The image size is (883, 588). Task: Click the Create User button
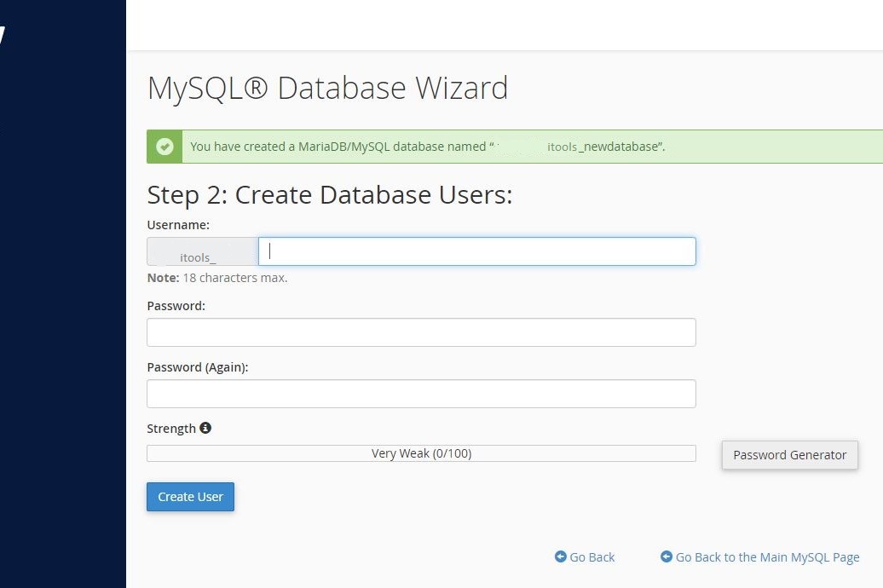click(x=190, y=497)
